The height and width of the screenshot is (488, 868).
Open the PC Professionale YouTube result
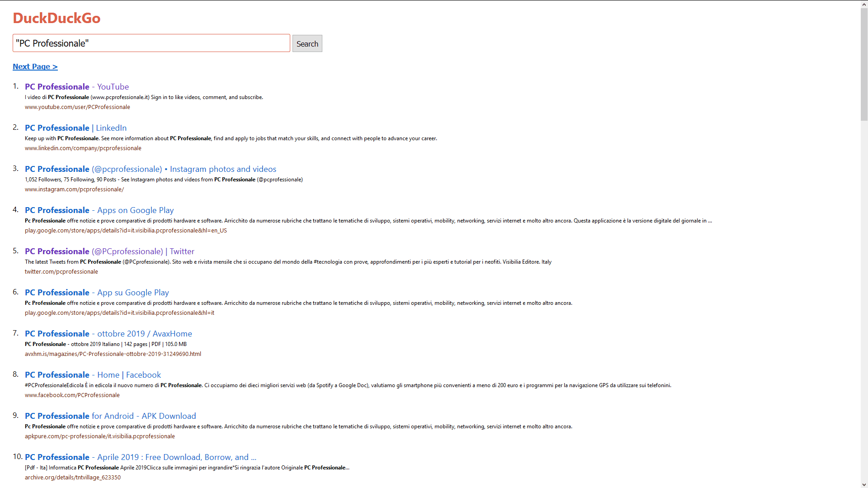click(77, 87)
